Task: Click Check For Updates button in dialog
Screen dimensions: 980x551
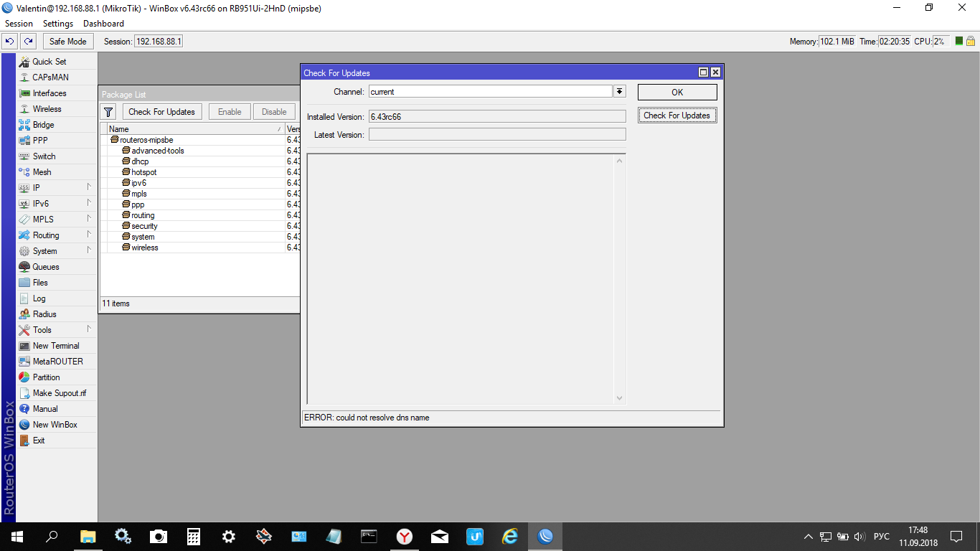Action: [677, 116]
